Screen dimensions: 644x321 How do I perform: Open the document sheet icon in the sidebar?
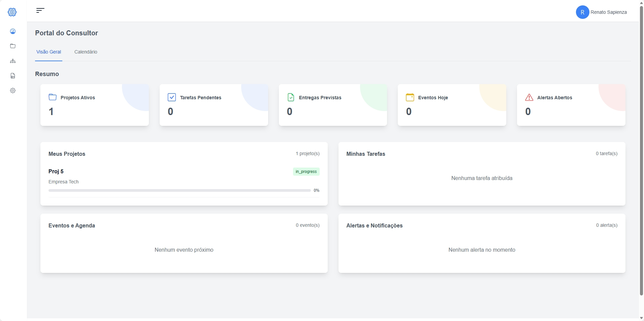click(13, 76)
